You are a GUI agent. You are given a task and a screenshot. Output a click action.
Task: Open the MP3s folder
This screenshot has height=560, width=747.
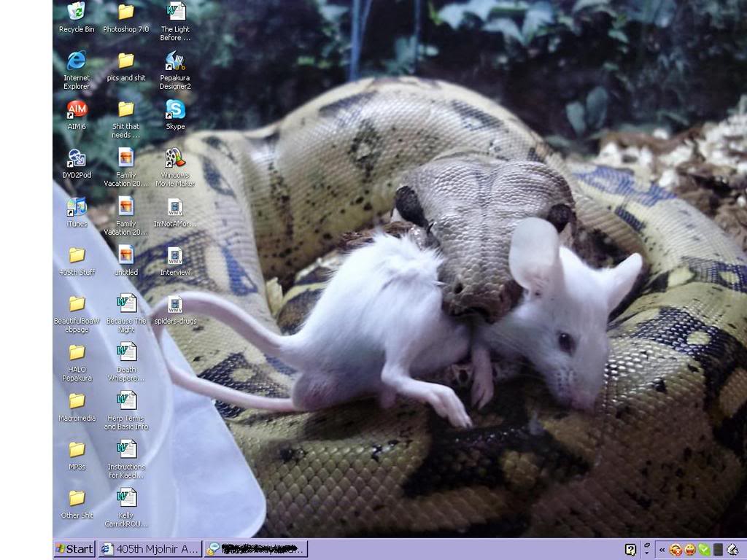pos(76,456)
